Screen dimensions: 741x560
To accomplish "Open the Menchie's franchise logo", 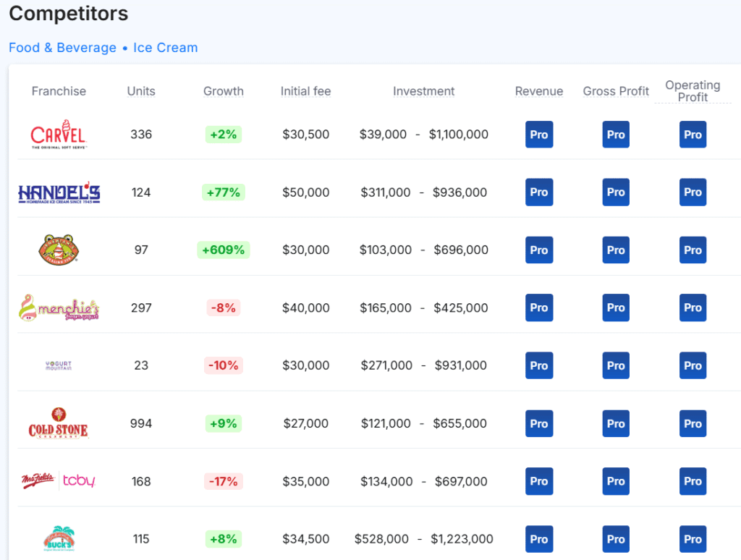I will (x=59, y=307).
